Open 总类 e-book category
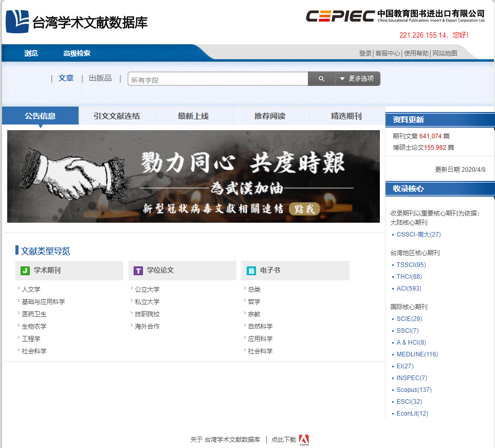The width and height of the screenshot is (495, 448). pyautogui.click(x=254, y=290)
